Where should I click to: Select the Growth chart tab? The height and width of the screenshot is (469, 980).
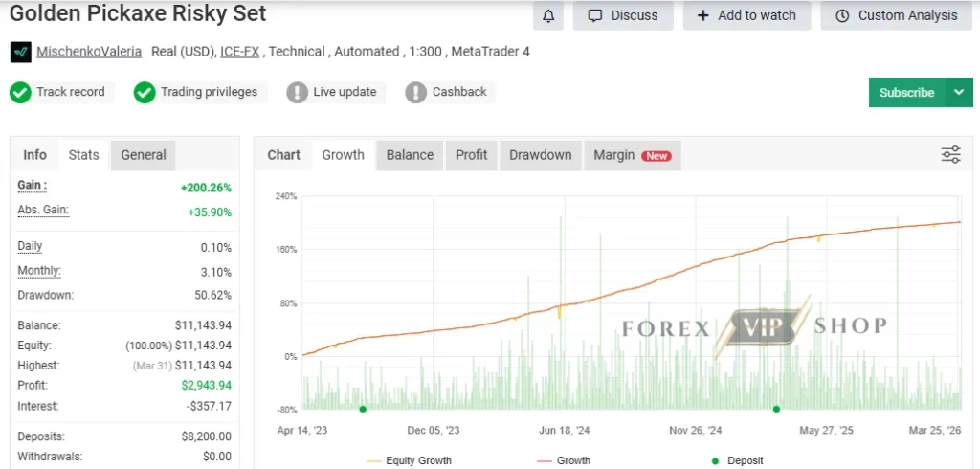coord(344,155)
